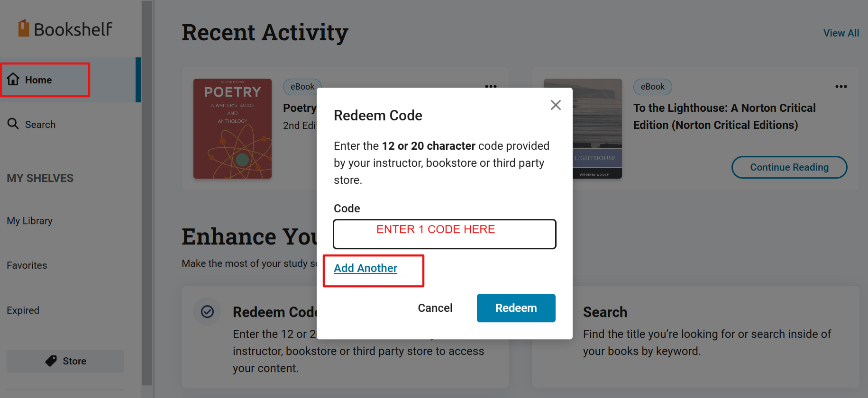This screenshot has width=868, height=398.
Task: Click the Bookshelf logo icon
Action: point(24,28)
